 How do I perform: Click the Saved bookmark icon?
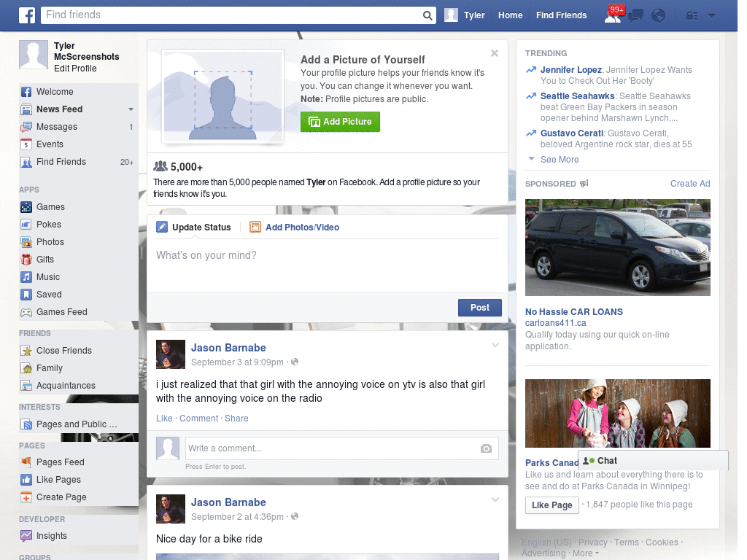point(26,295)
